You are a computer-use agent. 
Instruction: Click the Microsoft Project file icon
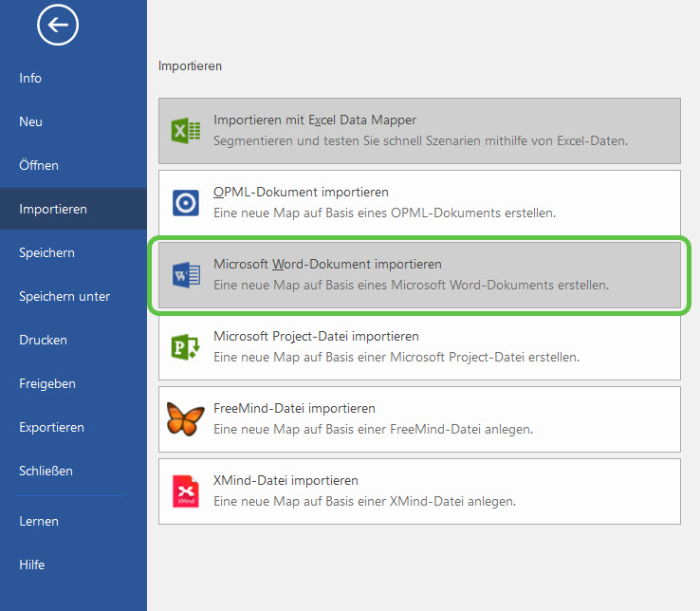point(186,347)
